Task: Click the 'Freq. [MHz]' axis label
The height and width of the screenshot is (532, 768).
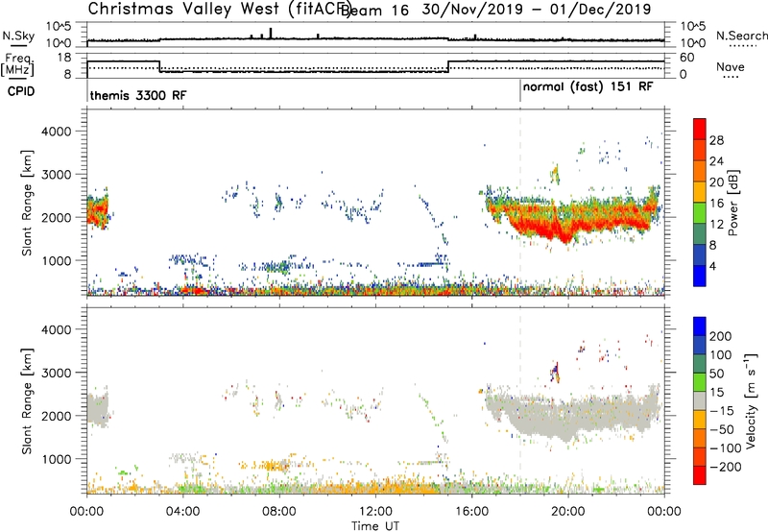Action: 17,65
